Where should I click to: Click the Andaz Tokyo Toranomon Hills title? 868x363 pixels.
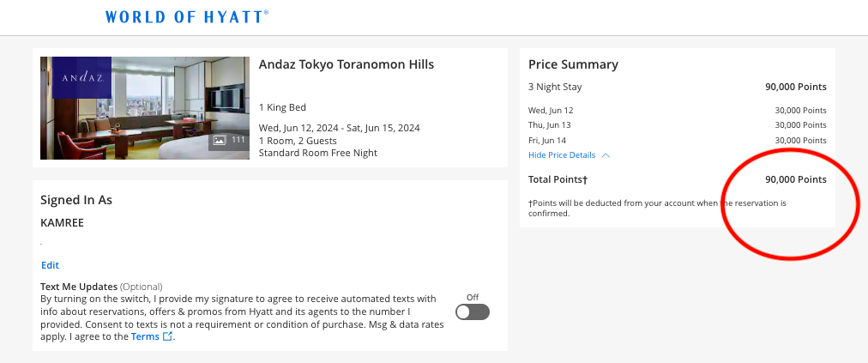(x=347, y=64)
